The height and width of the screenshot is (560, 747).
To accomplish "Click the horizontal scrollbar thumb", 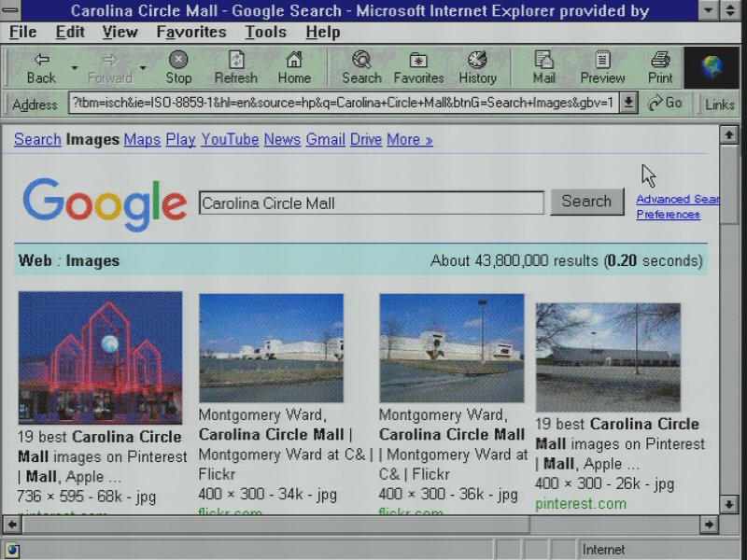I will tap(276, 525).
